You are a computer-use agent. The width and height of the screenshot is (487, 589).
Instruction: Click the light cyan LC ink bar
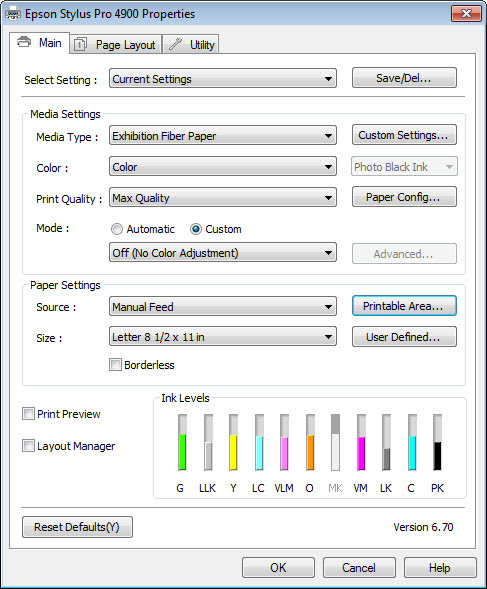[259, 442]
